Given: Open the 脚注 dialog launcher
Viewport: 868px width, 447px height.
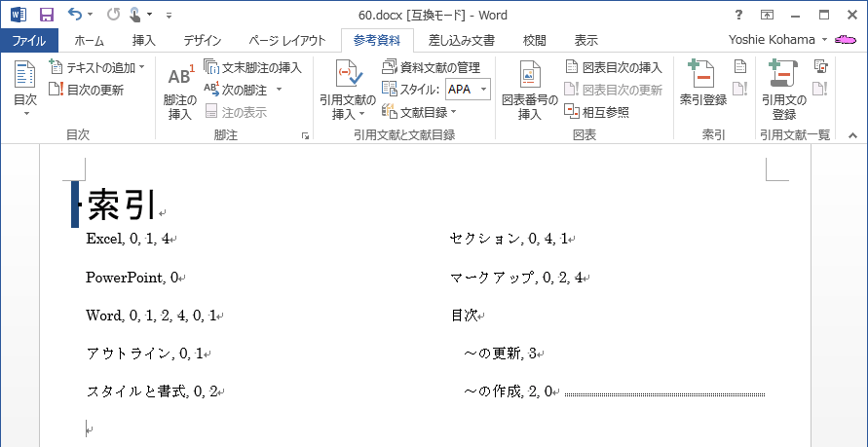Looking at the screenshot, I should tap(305, 135).
